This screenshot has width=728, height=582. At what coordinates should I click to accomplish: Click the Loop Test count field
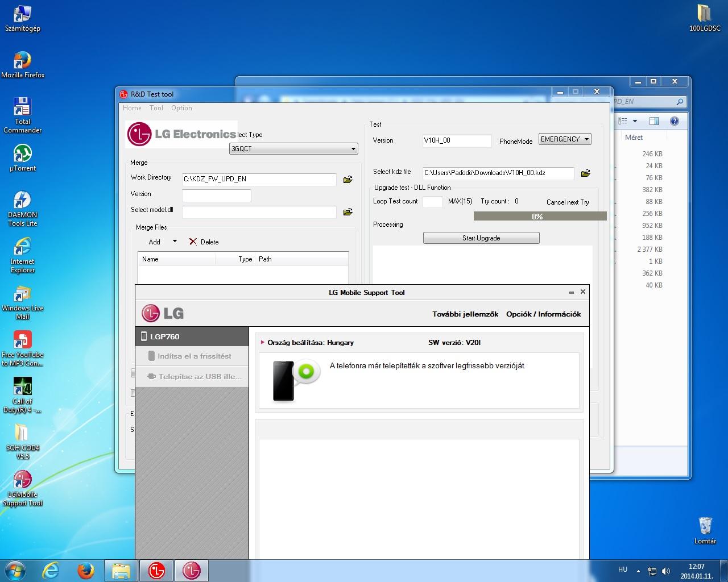[x=433, y=202]
